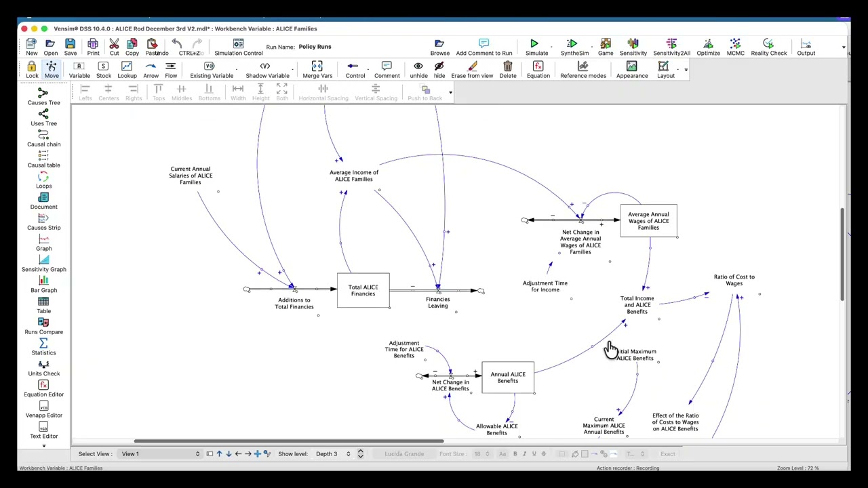Show the Causal chain tool
Image resolution: width=868 pixels, height=488 pixels.
click(43, 138)
